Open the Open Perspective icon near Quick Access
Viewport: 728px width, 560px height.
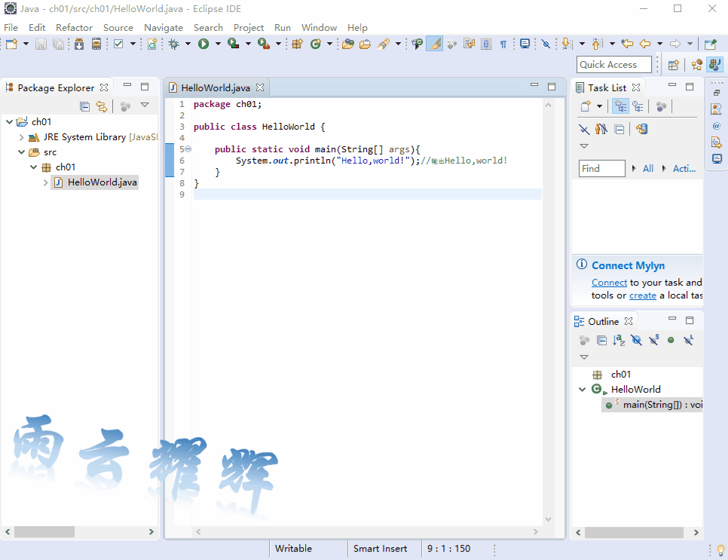coord(674,65)
